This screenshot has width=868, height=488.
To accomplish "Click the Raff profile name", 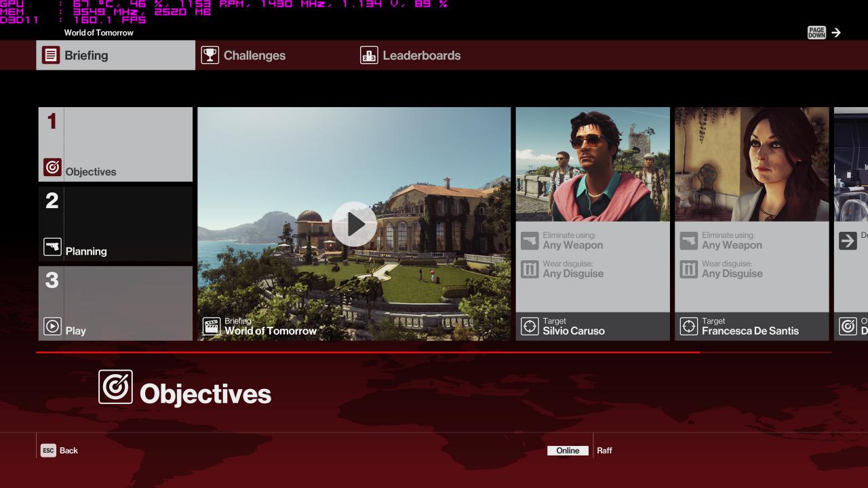I will coord(604,451).
